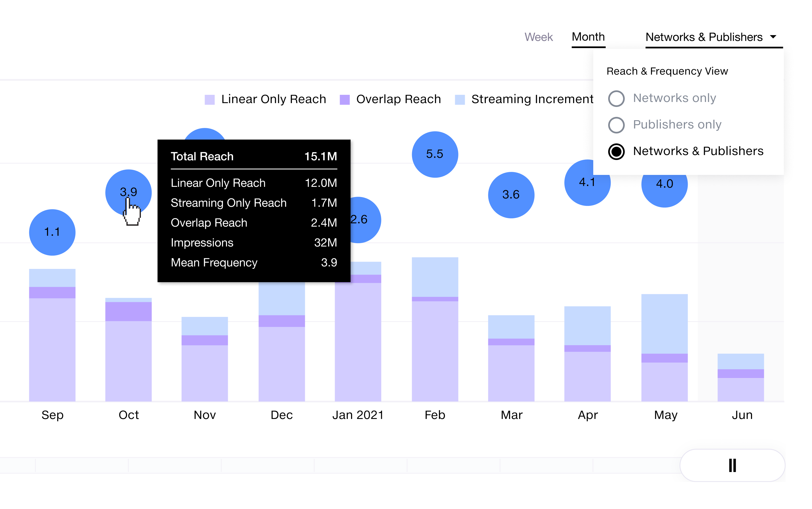Choose Networks & Publishers radio button

(616, 151)
